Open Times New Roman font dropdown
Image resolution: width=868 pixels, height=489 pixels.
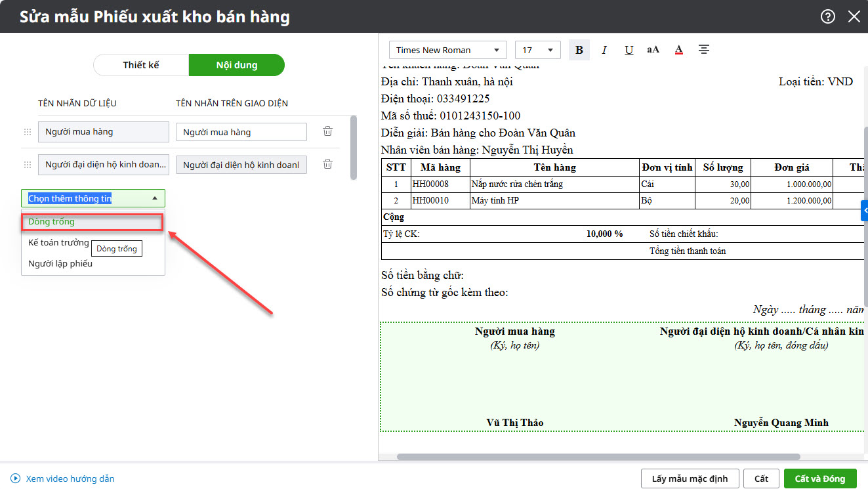pyautogui.click(x=447, y=50)
